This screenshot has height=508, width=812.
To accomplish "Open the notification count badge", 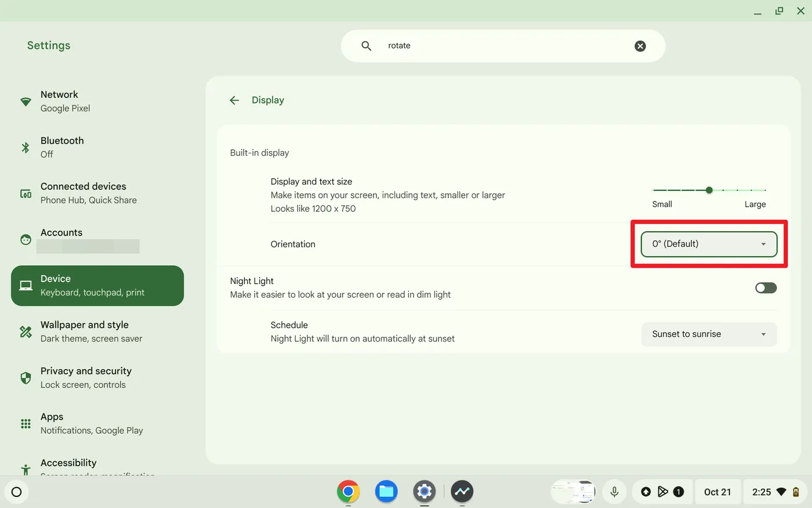I will 679,492.
